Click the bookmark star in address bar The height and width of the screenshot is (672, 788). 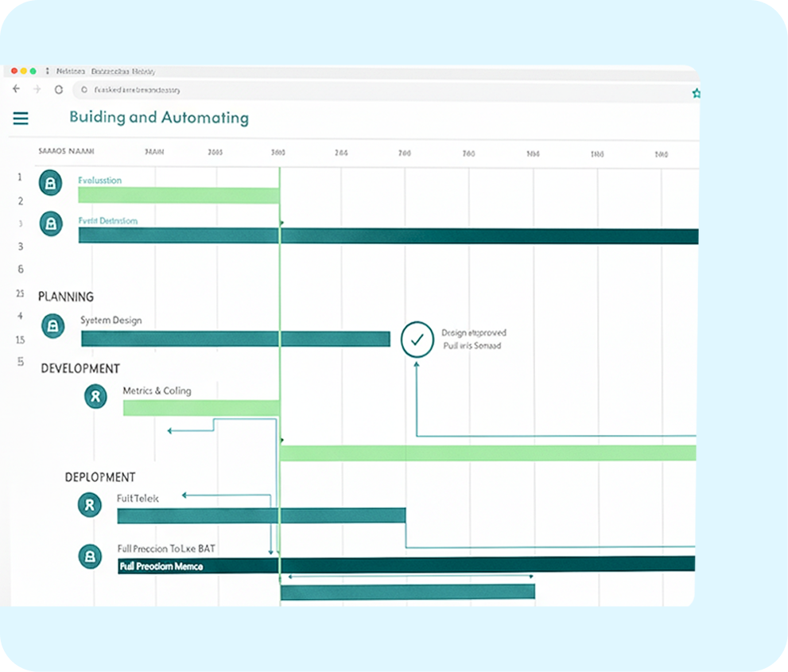tap(696, 93)
